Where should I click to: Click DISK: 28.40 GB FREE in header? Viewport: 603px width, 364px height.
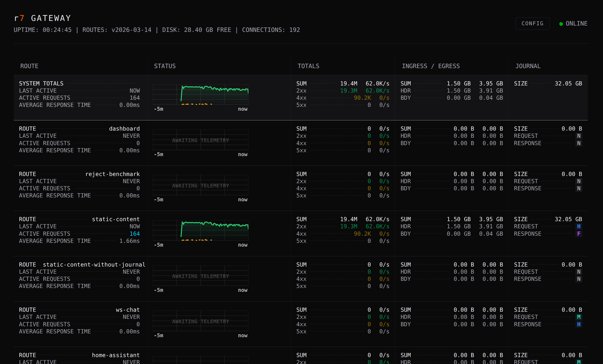point(197,30)
